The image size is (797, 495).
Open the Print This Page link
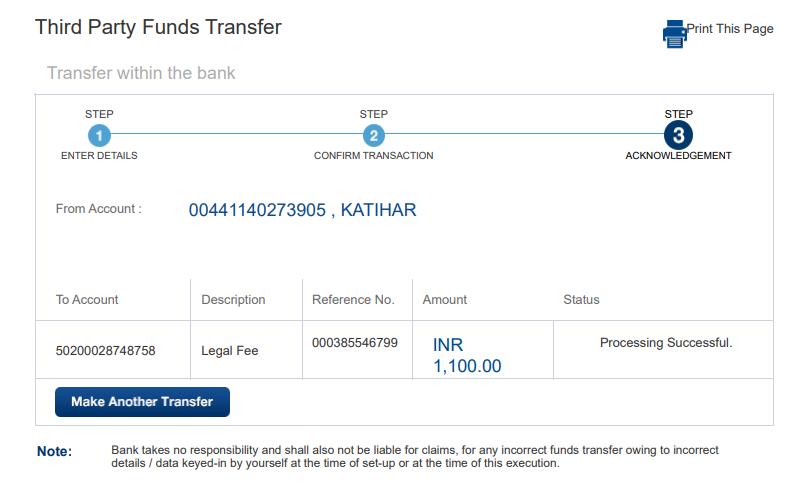click(x=730, y=29)
